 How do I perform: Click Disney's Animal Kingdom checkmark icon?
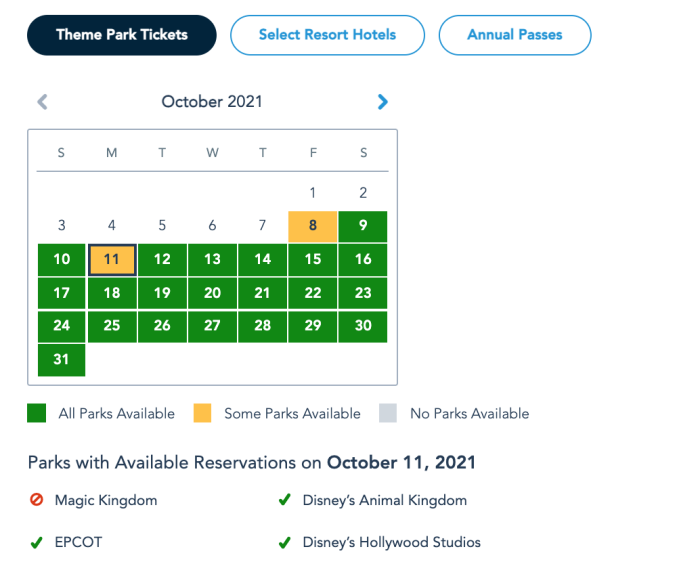(285, 500)
